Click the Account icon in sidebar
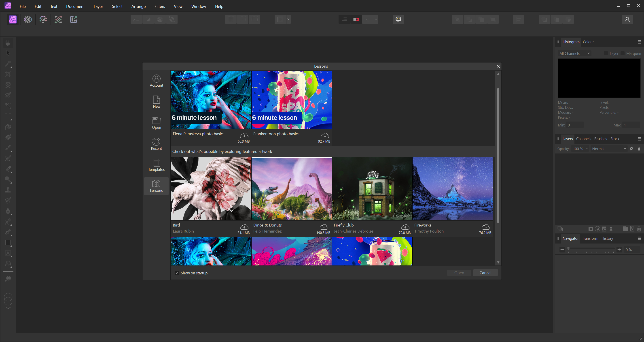Screen dimensions: 644x342 (156, 81)
